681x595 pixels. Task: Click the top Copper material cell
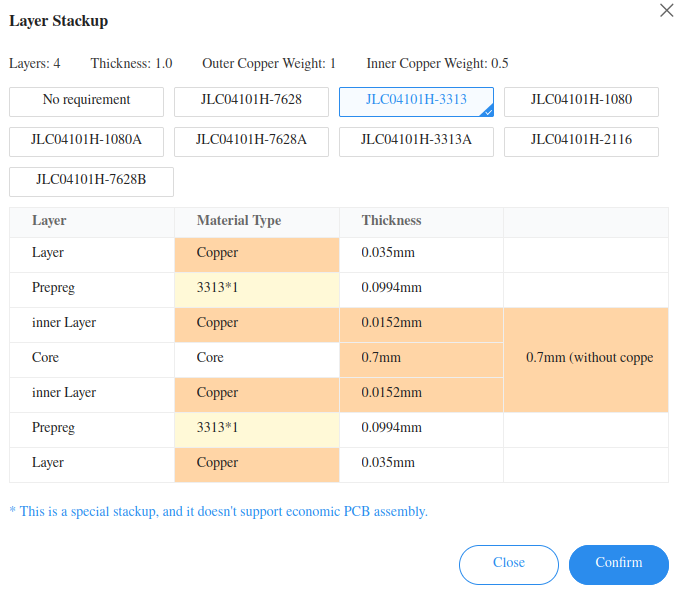256,253
